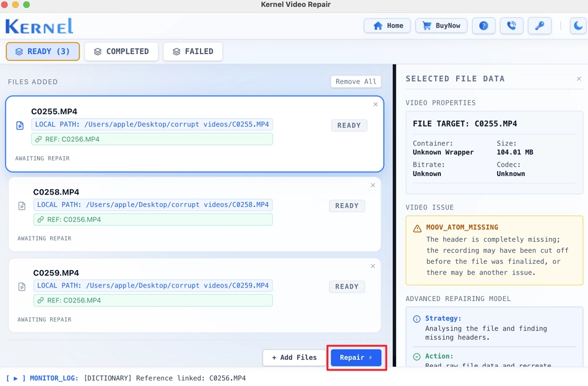Click the FILE TARGET: C0255.MP4 heading
Viewport: 588px width, 386px height.
click(x=465, y=123)
